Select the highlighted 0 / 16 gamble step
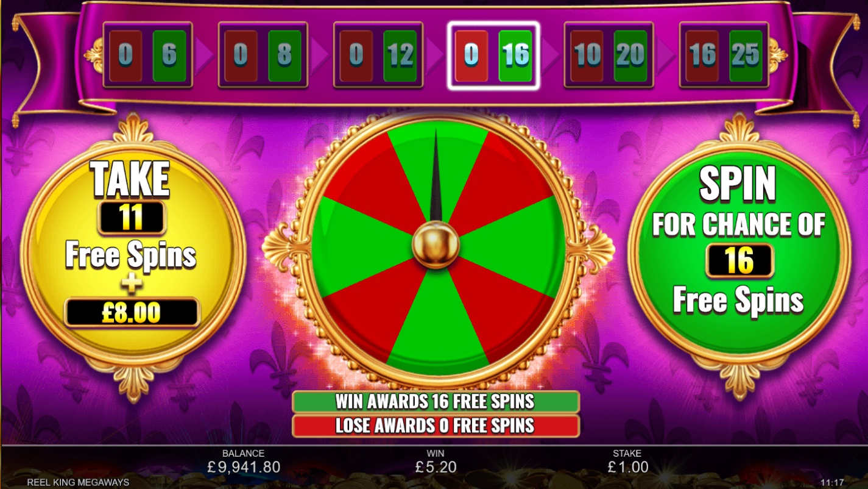Viewport: 868px width, 489px height. pyautogui.click(x=493, y=55)
